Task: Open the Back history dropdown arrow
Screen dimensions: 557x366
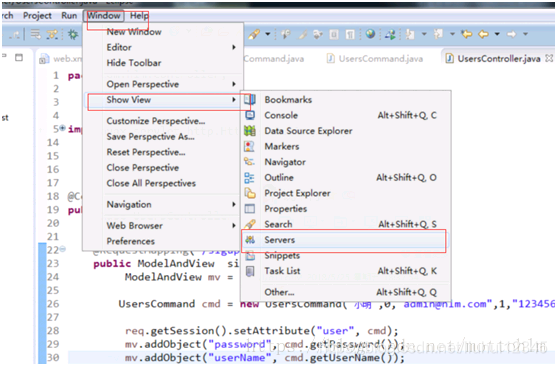Action: pyautogui.click(x=497, y=34)
